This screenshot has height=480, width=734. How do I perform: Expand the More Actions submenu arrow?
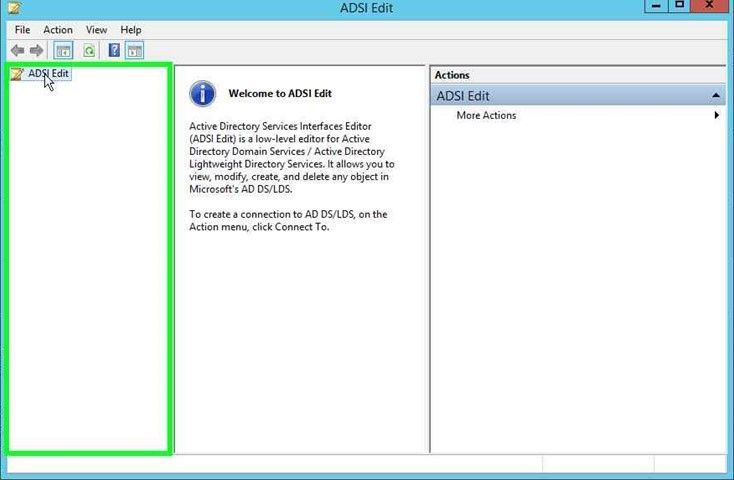pyautogui.click(x=716, y=115)
